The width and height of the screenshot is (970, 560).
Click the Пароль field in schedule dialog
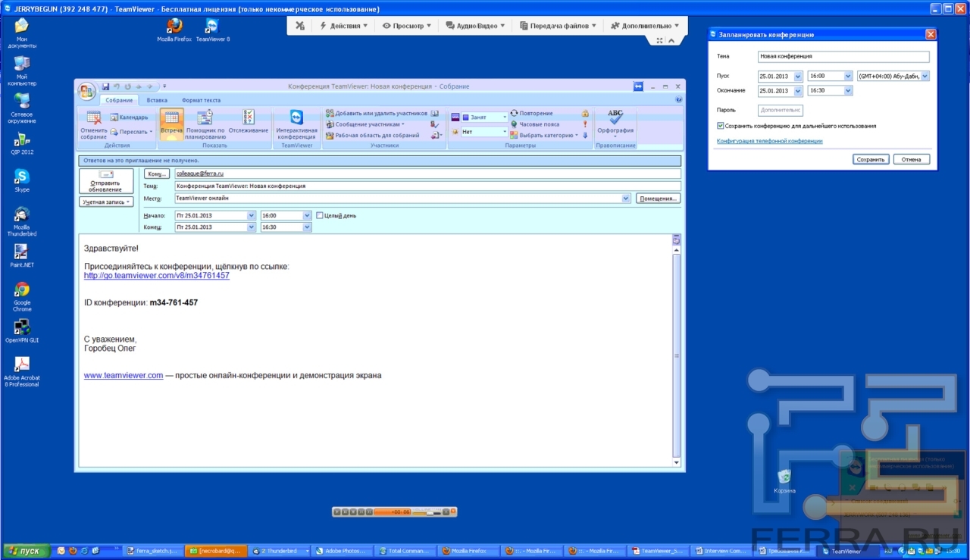(780, 110)
